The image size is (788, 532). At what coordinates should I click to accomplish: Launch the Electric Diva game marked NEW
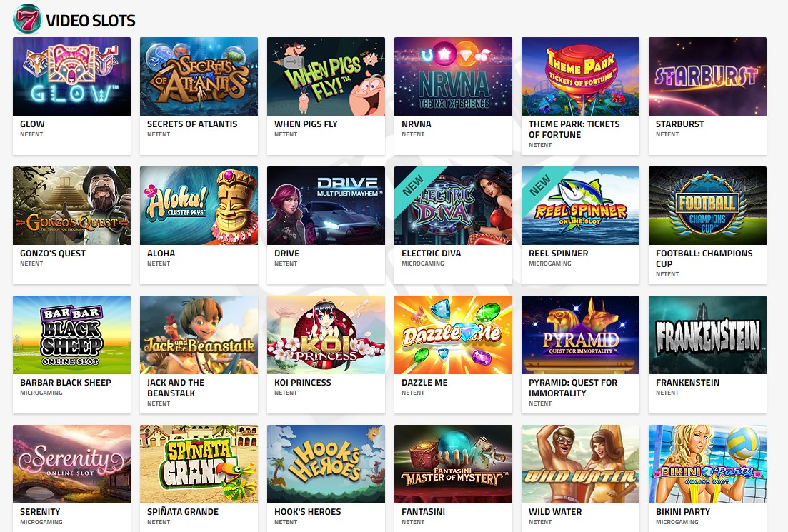point(454,206)
